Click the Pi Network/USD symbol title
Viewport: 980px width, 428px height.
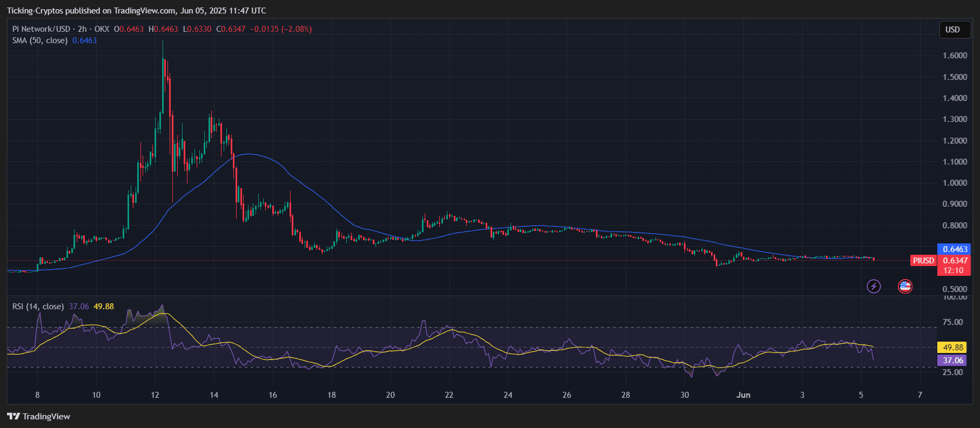(41, 29)
